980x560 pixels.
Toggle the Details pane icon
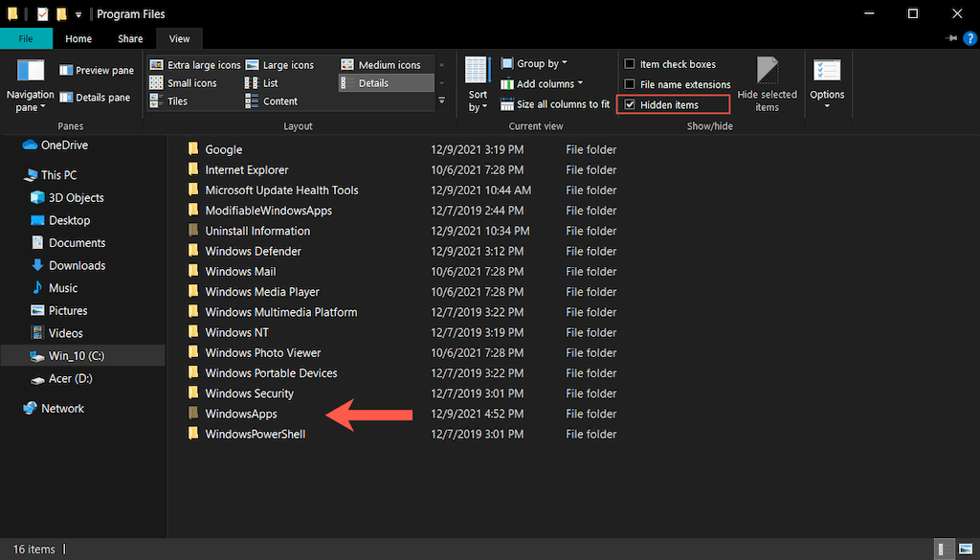[66, 98]
